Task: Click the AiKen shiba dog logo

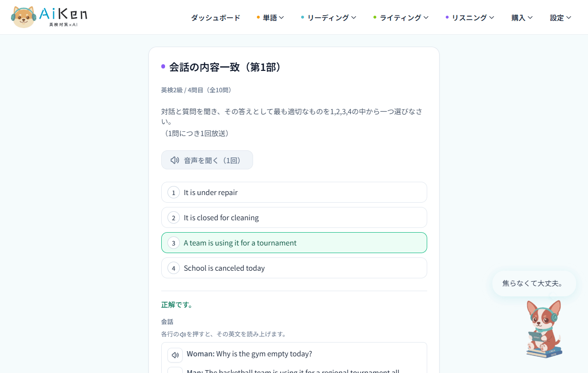Action: [49, 17]
